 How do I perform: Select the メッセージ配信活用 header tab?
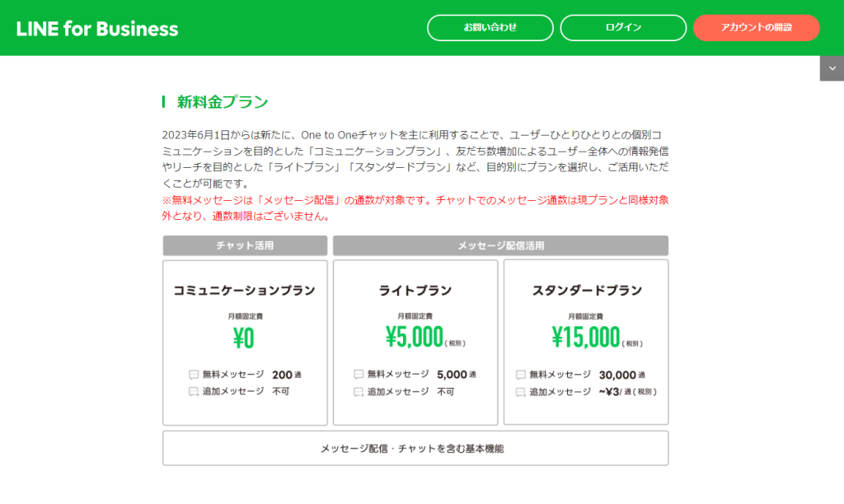click(x=500, y=245)
